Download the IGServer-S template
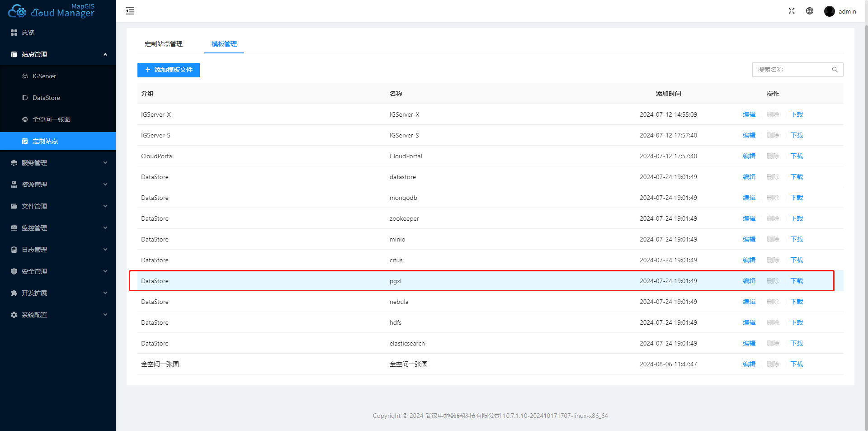Screen dimensions: 868x431 click(797, 135)
